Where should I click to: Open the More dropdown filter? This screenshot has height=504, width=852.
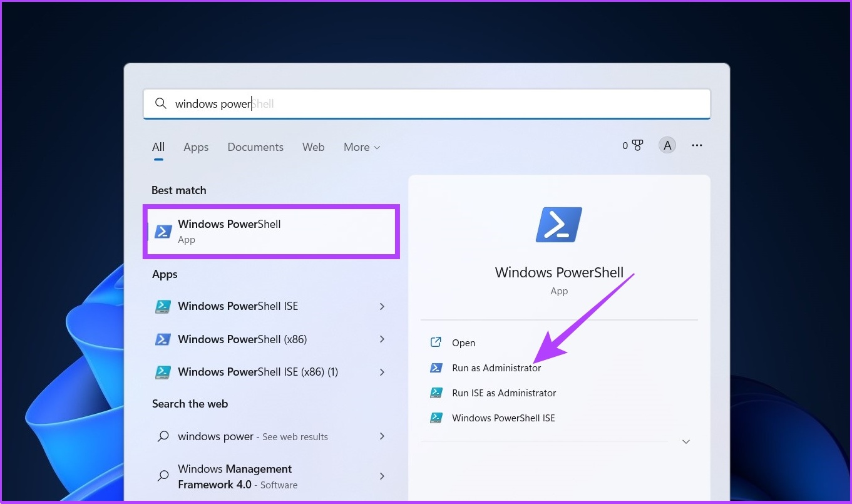[x=362, y=147]
